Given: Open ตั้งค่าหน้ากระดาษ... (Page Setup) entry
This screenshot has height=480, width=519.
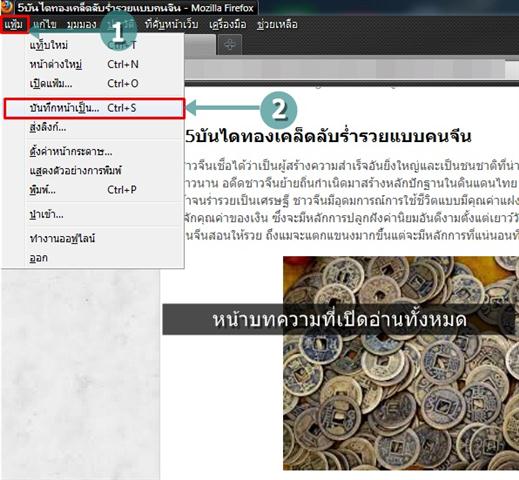Looking at the screenshot, I should 93,152.
